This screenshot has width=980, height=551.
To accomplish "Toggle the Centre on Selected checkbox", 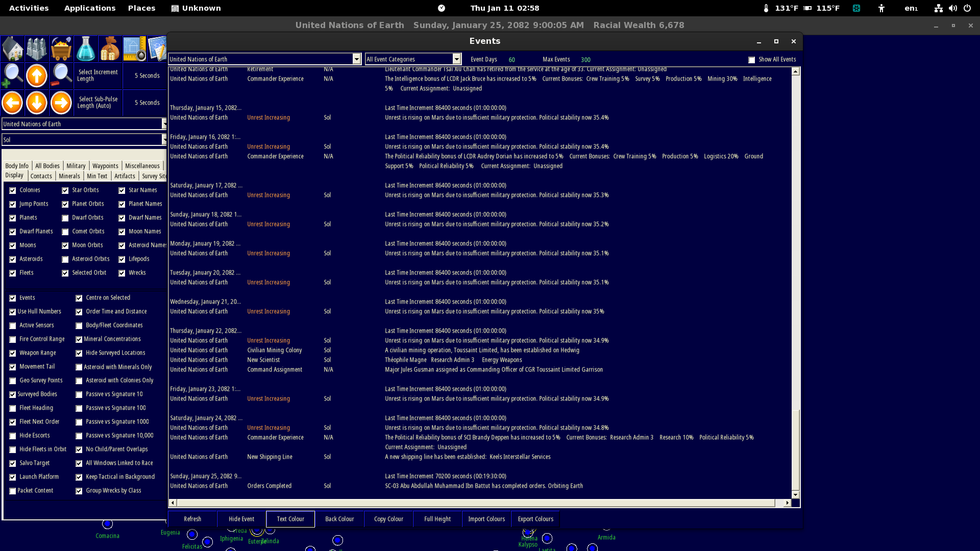I will (79, 298).
